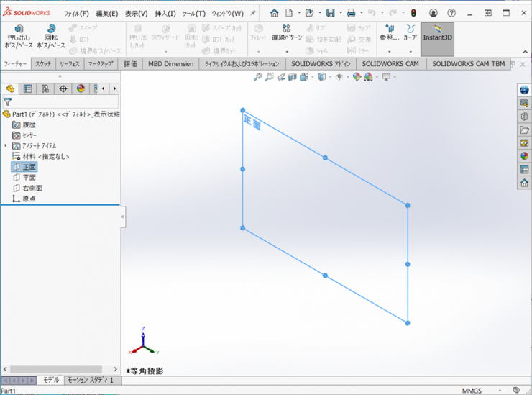Expand the annotations folder in the tree

6,146
